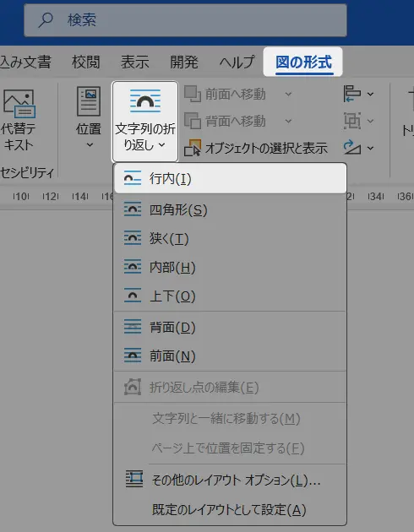Viewport: 414px width, 532px height.
Task: Expand the group objects dropdown arrow
Action: tap(371, 121)
